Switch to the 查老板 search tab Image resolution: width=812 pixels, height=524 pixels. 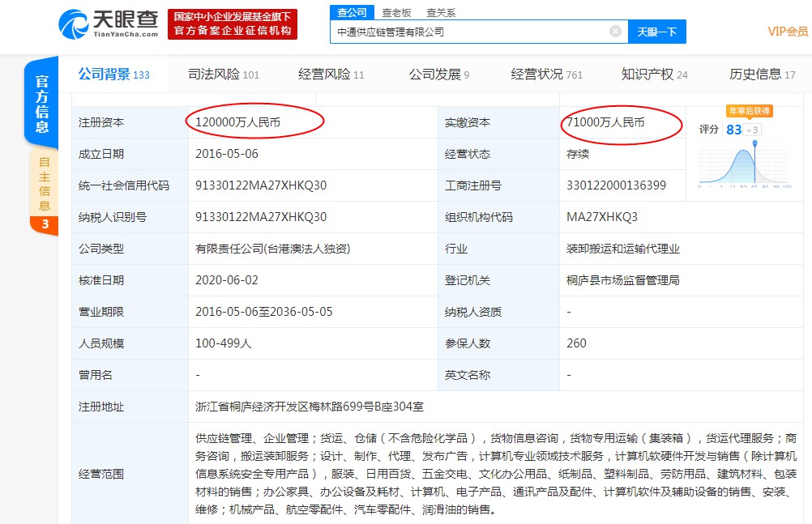point(396,12)
